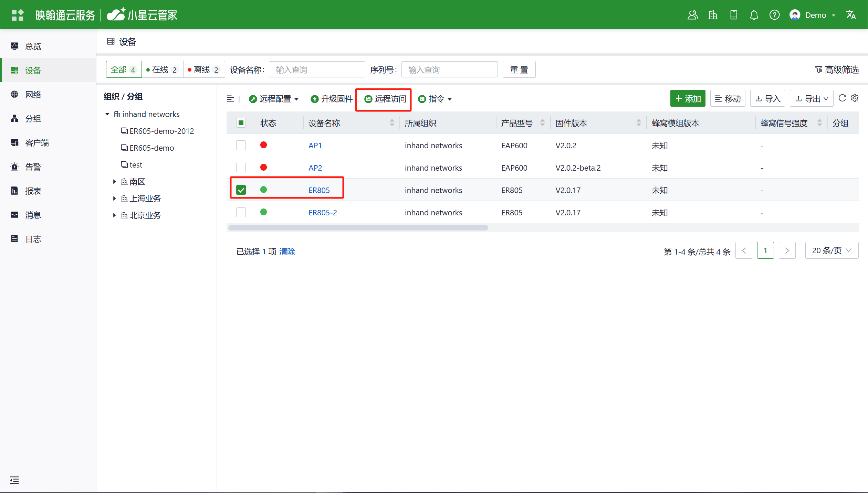Click the notification bell icon
868x493 pixels.
point(754,15)
